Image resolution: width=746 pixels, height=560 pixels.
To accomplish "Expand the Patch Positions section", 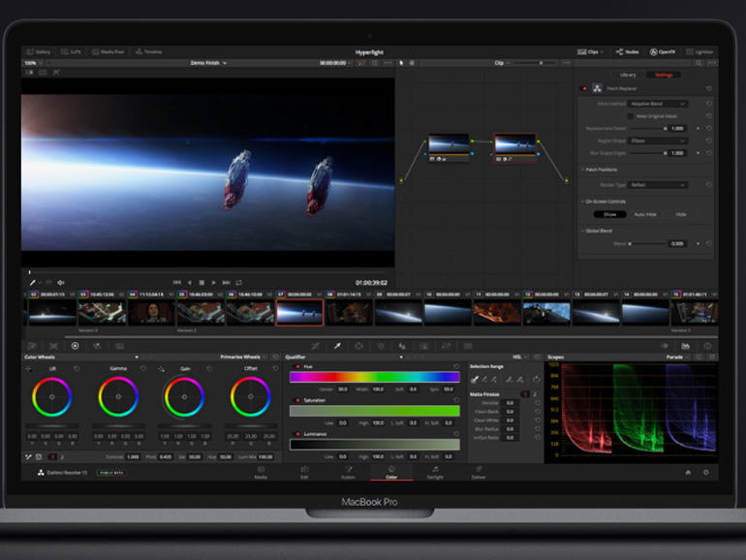I will coord(599,170).
